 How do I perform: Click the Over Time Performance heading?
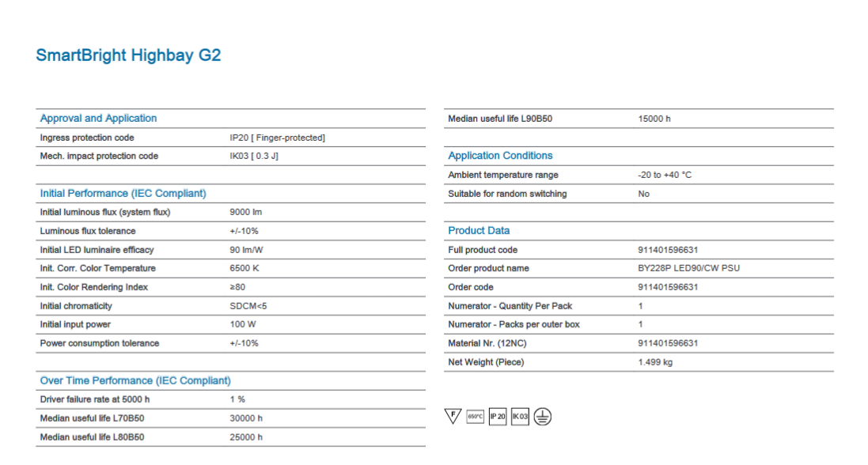(135, 381)
